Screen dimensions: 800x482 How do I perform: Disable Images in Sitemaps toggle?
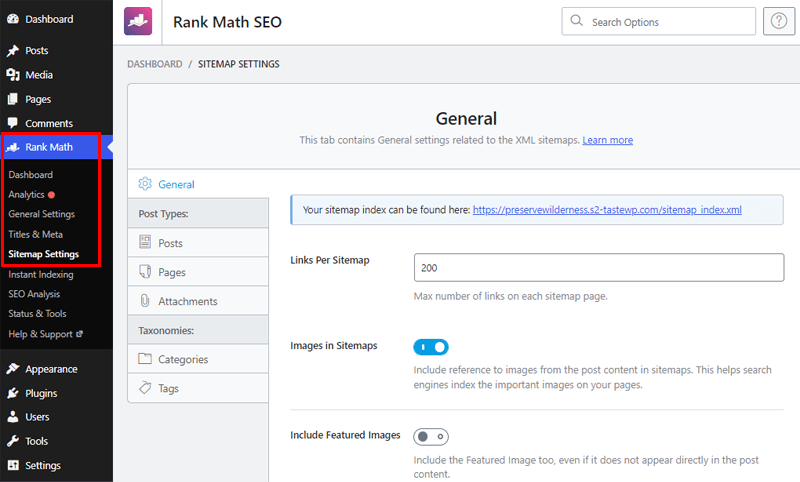(x=431, y=347)
